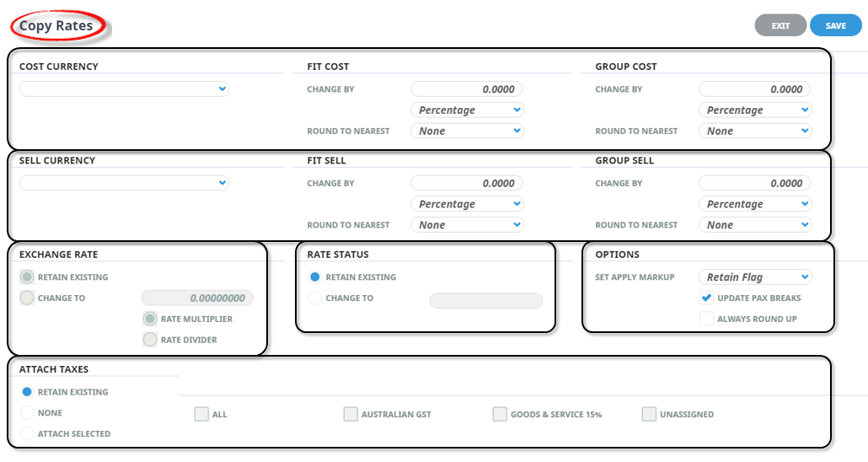Click the Exit button

(780, 25)
